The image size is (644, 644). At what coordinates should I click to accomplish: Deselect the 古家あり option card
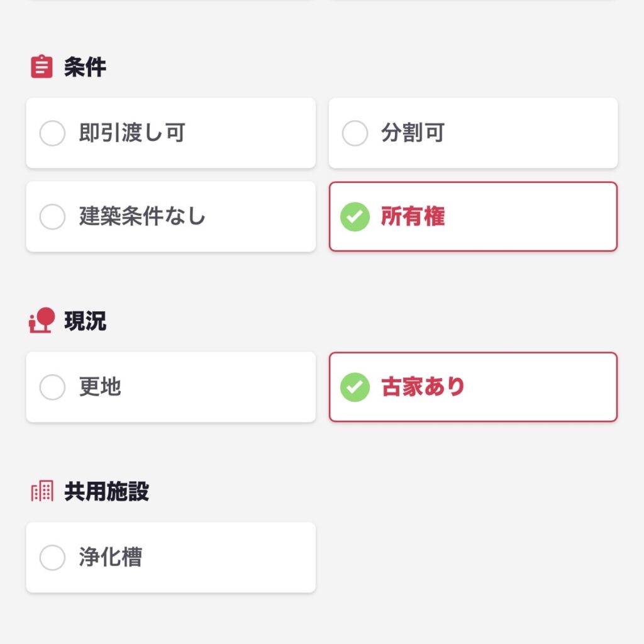coord(473,387)
